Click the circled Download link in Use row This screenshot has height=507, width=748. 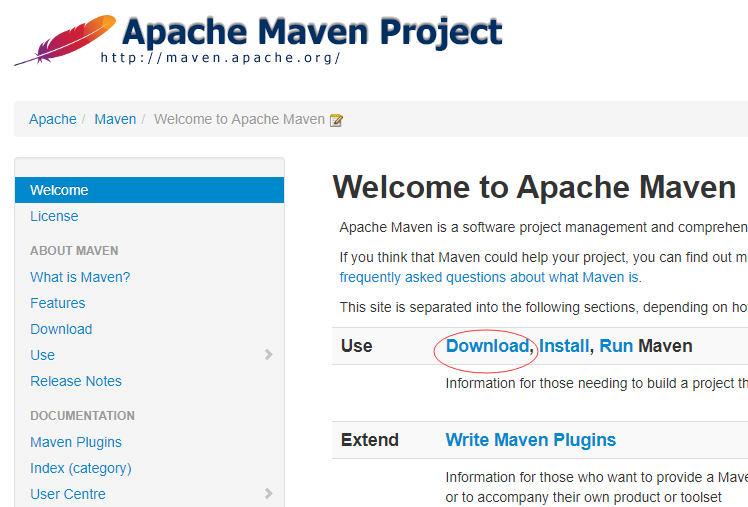tap(487, 346)
